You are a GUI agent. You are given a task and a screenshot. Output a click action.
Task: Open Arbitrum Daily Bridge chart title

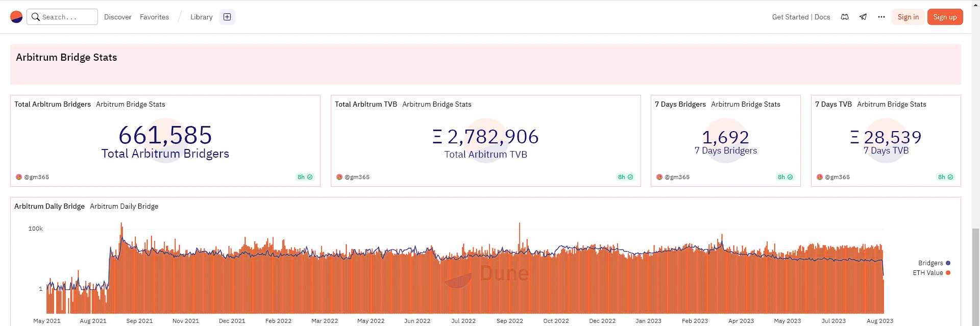pos(50,206)
